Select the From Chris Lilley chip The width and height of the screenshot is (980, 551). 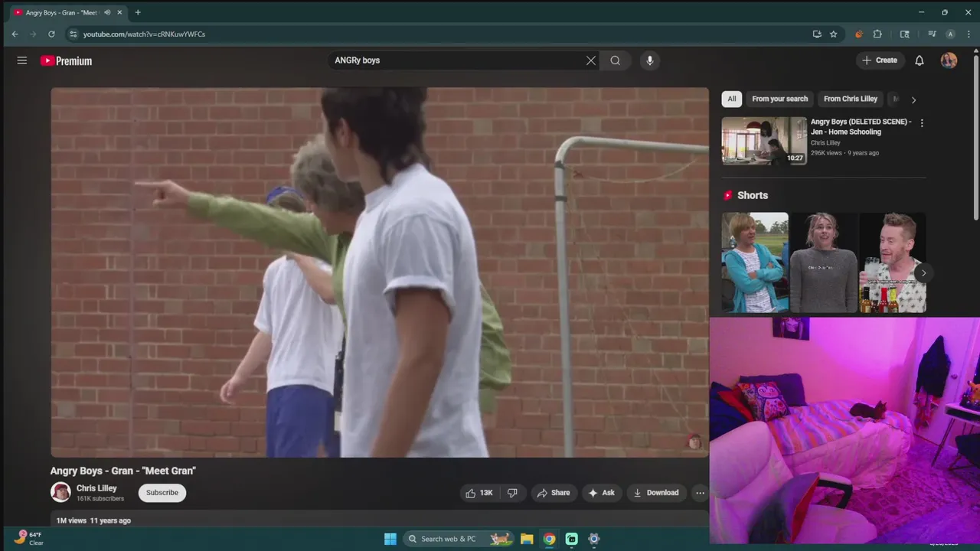click(x=850, y=99)
